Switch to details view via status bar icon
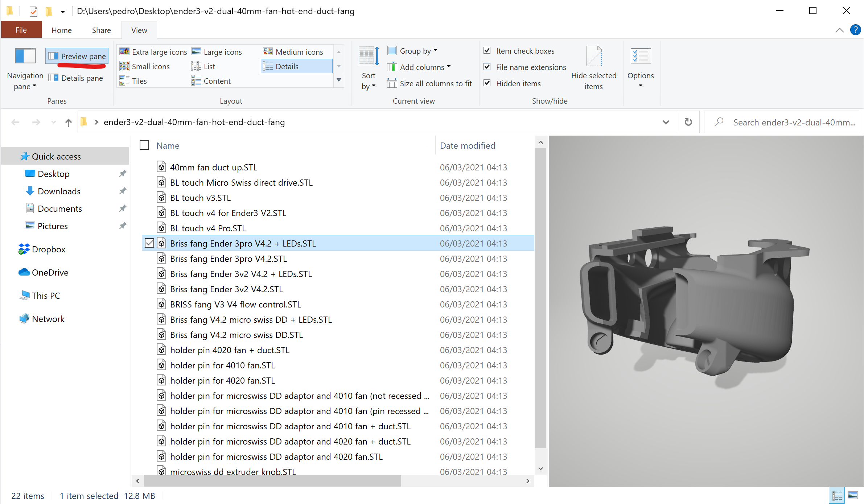 (837, 495)
